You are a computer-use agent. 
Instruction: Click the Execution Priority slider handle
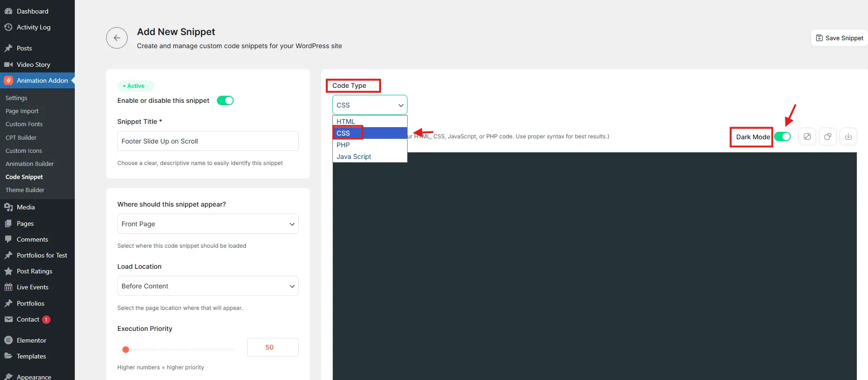(x=126, y=350)
